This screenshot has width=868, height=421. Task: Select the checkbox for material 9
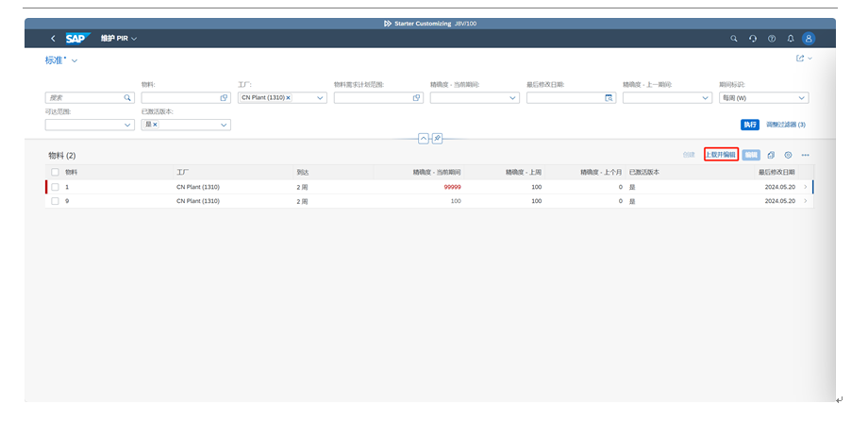tap(55, 201)
